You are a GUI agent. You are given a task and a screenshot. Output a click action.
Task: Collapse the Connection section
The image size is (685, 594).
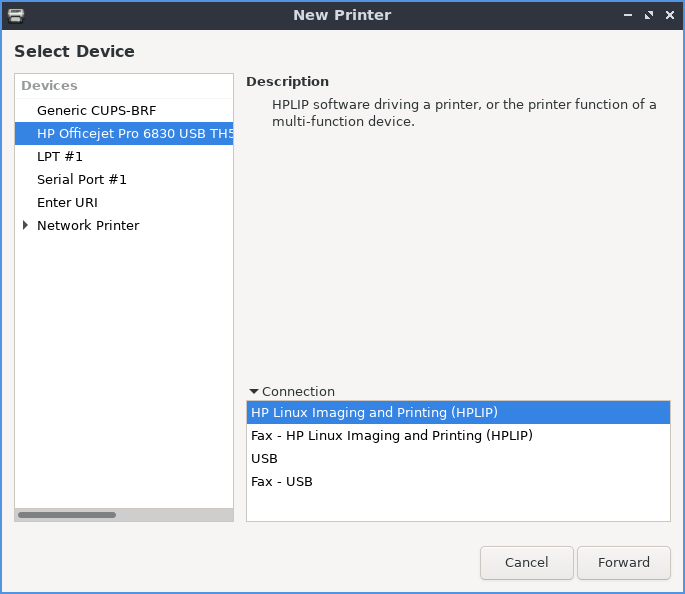tap(254, 392)
